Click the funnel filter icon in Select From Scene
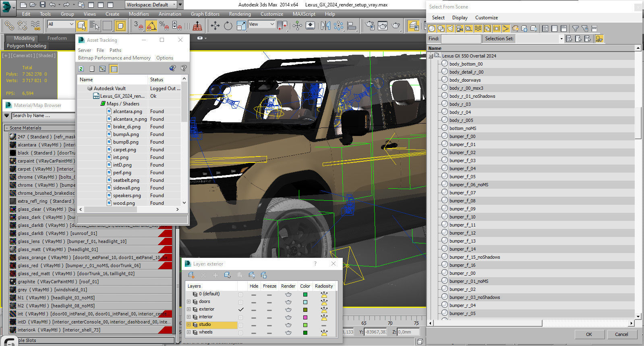Viewport: 644px width, 346px height. [x=576, y=29]
